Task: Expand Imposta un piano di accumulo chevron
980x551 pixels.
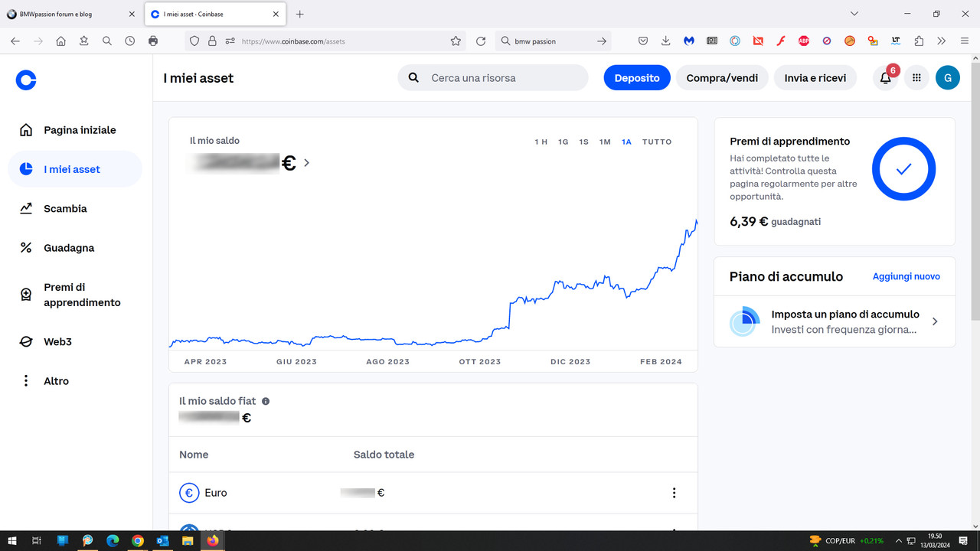Action: pyautogui.click(x=935, y=321)
